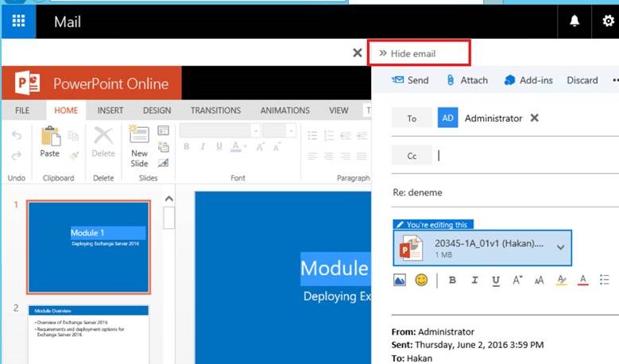This screenshot has width=619, height=364.
Task: Click the decrease indent icon in Paragraph group
Action: [346, 136]
